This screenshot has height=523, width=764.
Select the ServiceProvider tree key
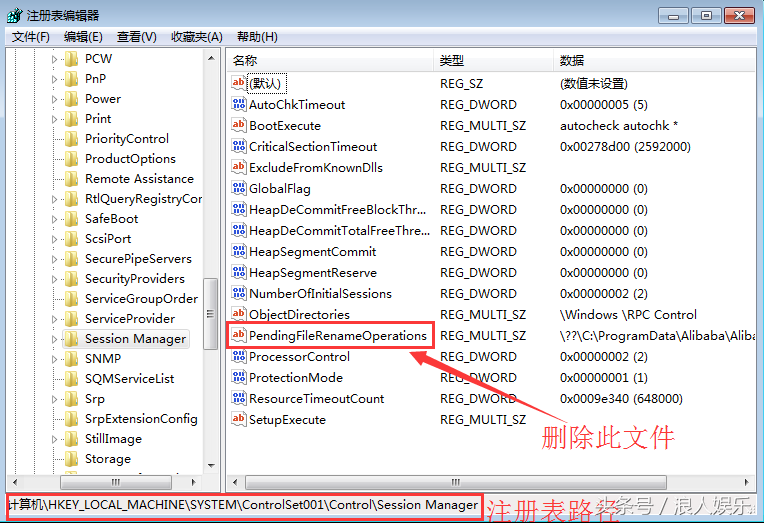[130, 319]
